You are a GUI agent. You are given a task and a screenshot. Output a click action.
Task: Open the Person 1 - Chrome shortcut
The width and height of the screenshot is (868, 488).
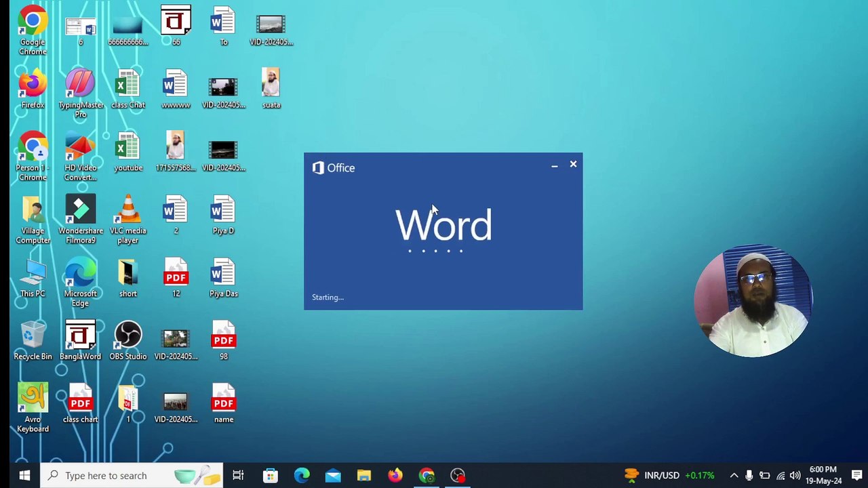coord(33,157)
